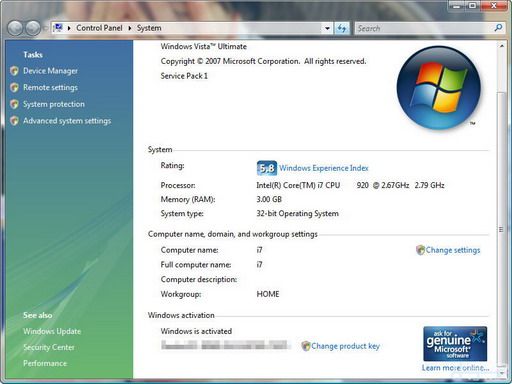The height and width of the screenshot is (384, 512).
Task: Click shield icon next to Device Manager
Action: (x=14, y=71)
